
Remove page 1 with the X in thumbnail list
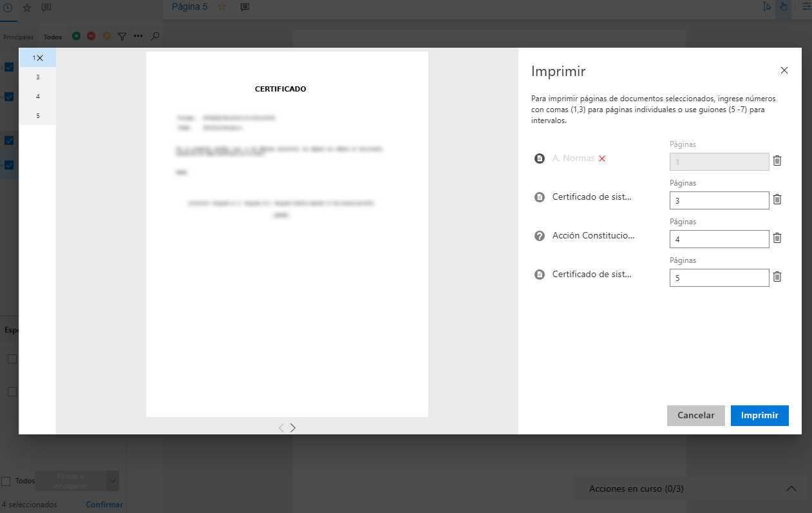click(x=40, y=58)
